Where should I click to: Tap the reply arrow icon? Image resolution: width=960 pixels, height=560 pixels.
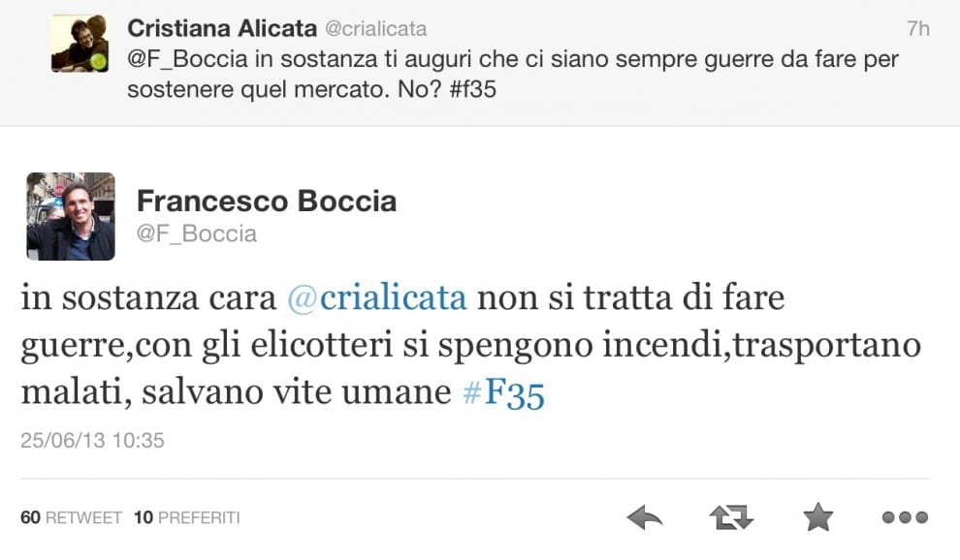pos(645,517)
